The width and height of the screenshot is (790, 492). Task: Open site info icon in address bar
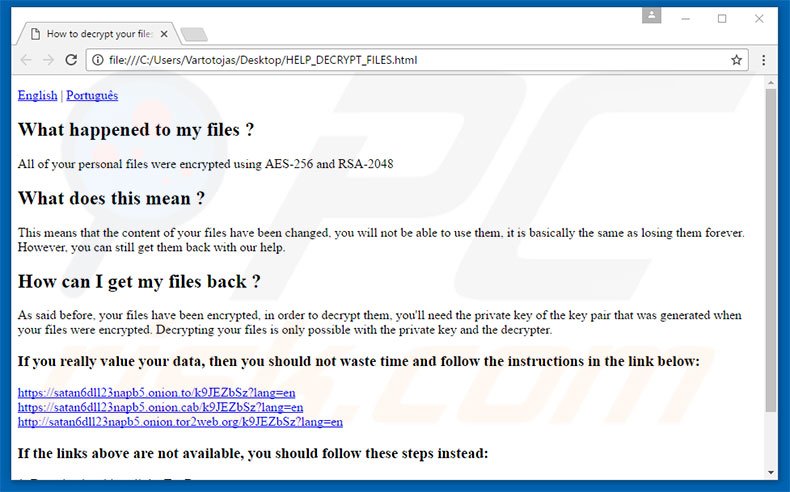coord(98,60)
